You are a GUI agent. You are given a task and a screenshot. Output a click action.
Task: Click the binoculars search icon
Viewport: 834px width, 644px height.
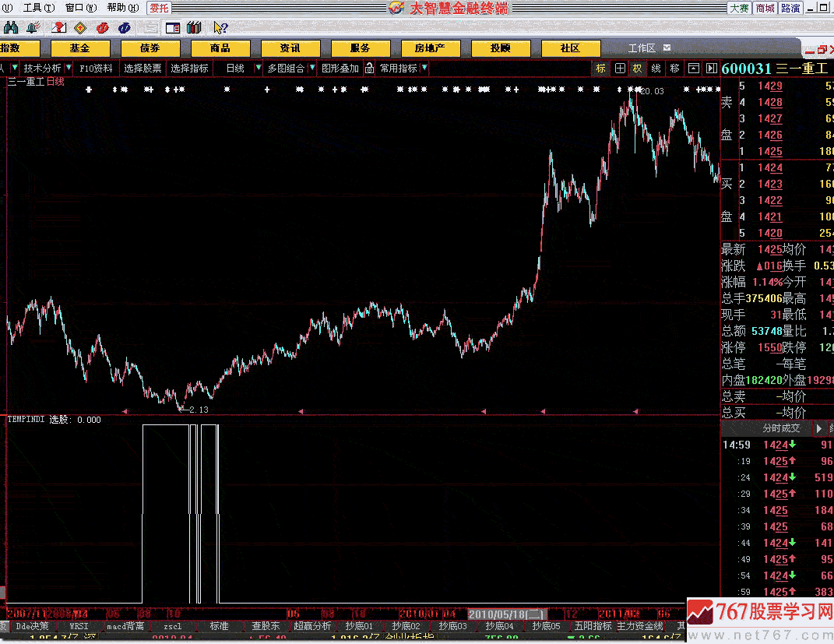pos(11,28)
